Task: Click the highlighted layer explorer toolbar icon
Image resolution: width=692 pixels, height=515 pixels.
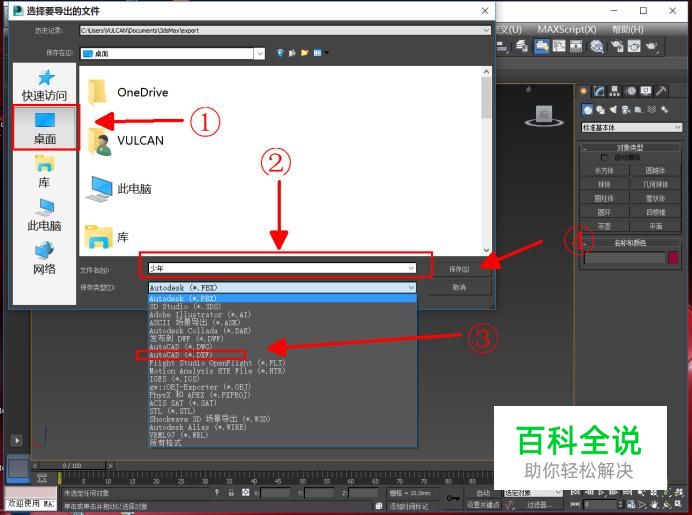Action: pyautogui.click(x=542, y=46)
